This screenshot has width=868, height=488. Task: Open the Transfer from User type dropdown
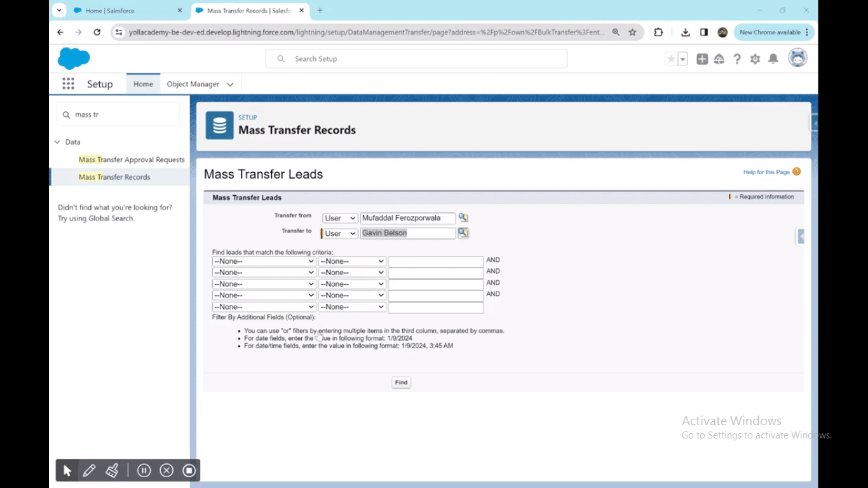[340, 218]
